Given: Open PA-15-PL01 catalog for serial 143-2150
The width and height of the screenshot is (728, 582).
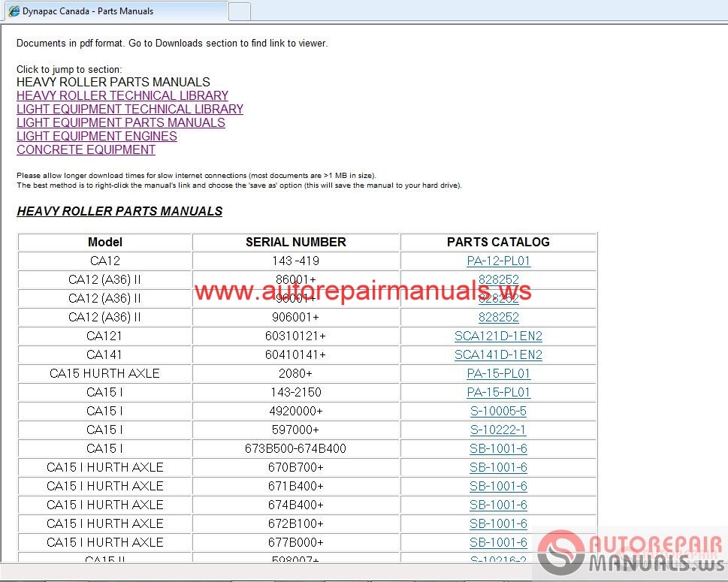Looking at the screenshot, I should 498,392.
